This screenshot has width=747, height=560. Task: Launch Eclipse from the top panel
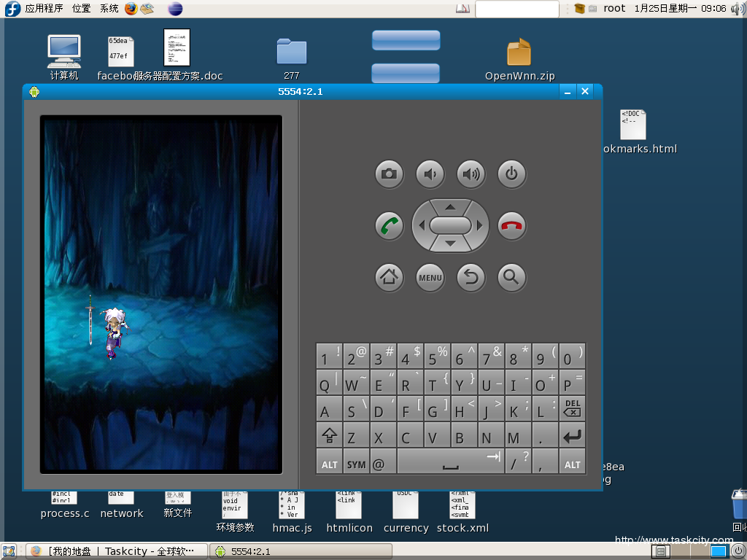(x=175, y=9)
